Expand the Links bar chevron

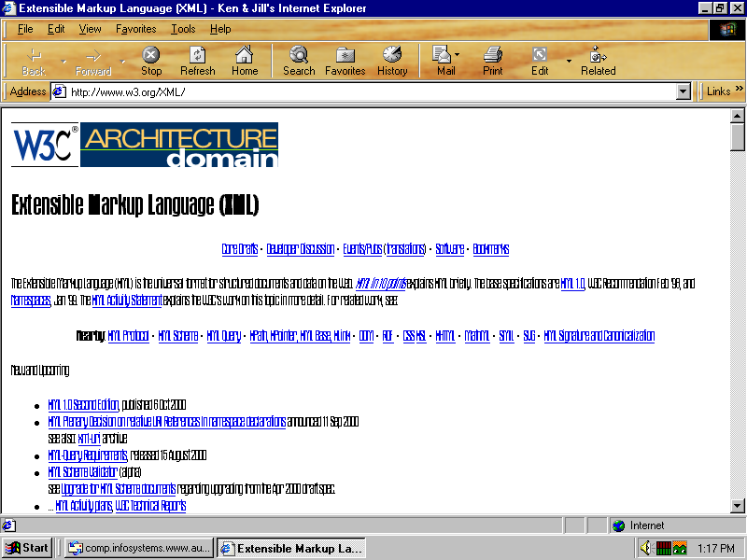740,89
